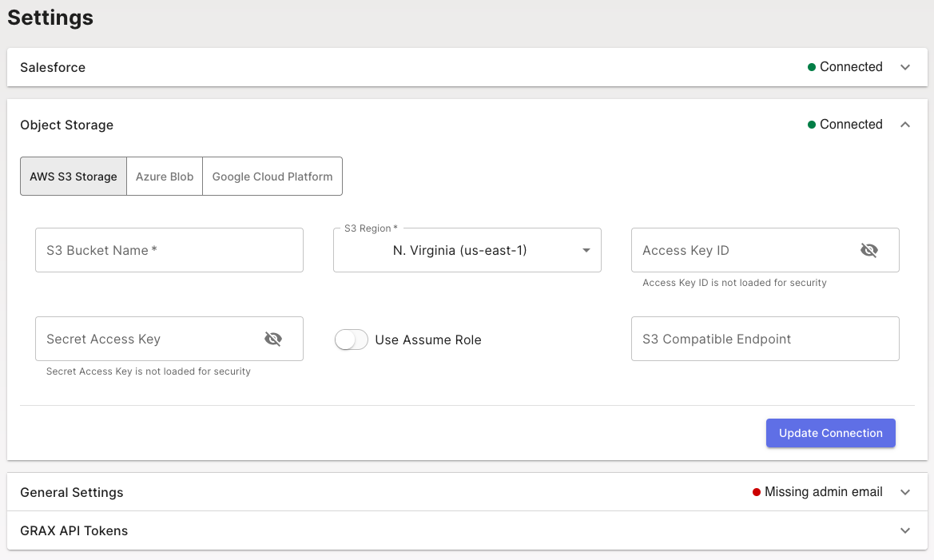This screenshot has width=934, height=560.
Task: Show the hidden Access Key ID value
Action: tap(868, 250)
